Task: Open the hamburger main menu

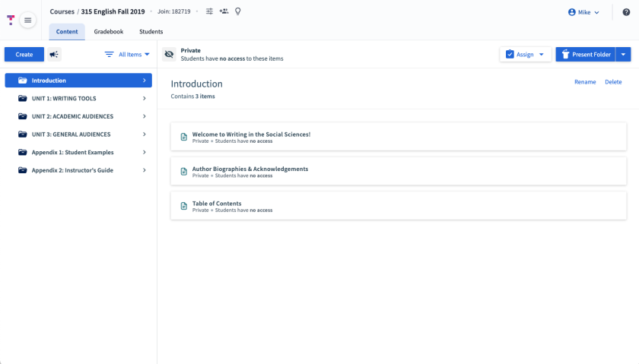Action: click(x=28, y=20)
